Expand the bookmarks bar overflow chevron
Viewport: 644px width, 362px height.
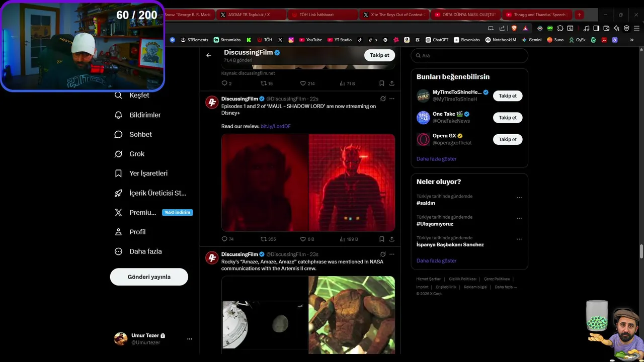(x=631, y=40)
